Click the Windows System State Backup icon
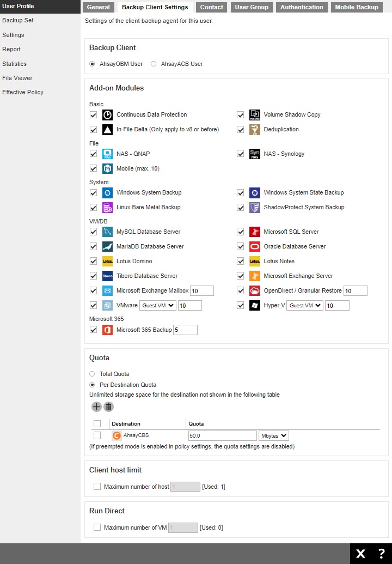This screenshot has height=564, width=392. (x=255, y=193)
